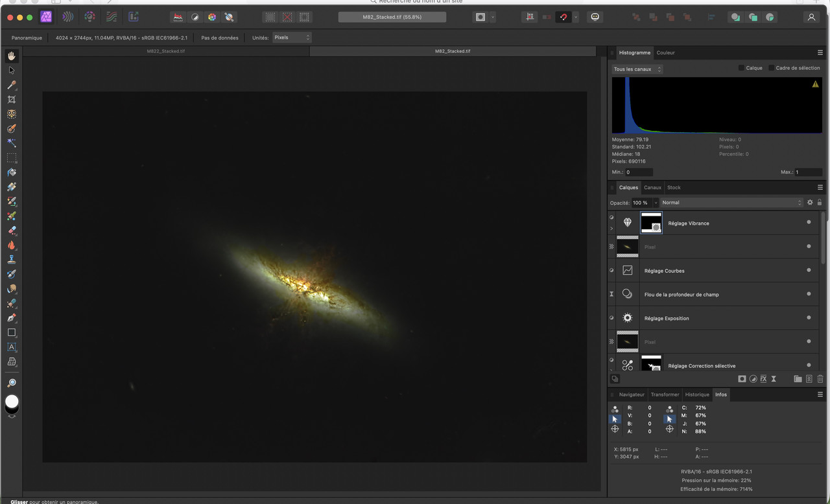Viewport: 830px width, 504px height.
Task: Switch to the Tone Mapping persona
Action: point(112,17)
